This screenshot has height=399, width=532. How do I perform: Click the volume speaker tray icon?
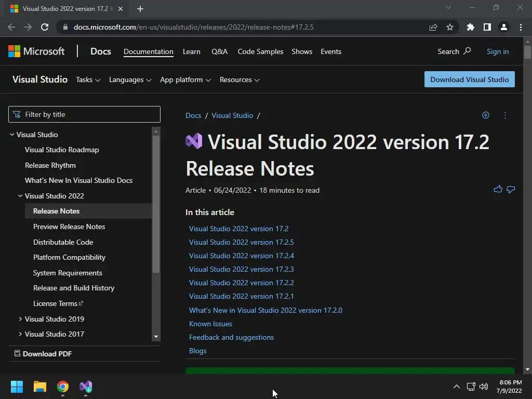pos(484,387)
